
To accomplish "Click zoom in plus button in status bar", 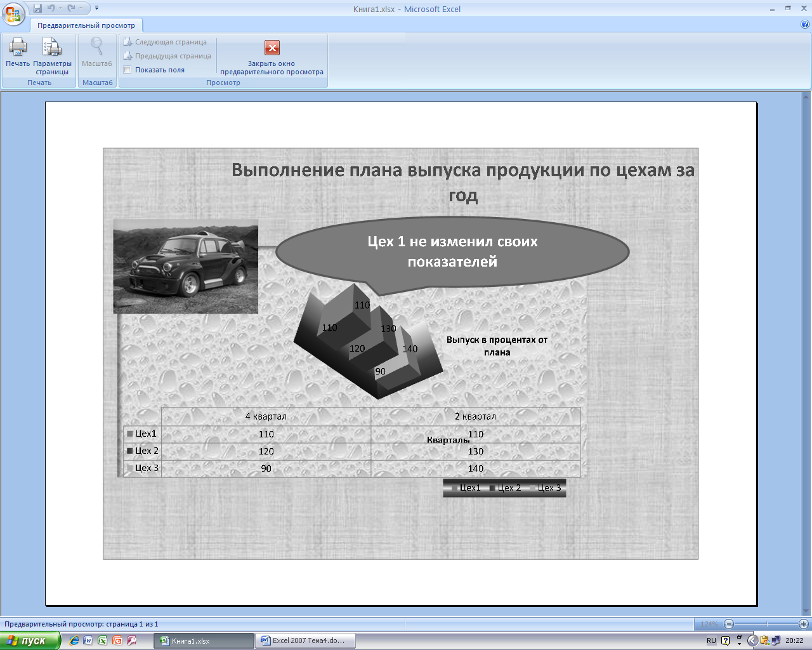I will tap(803, 624).
